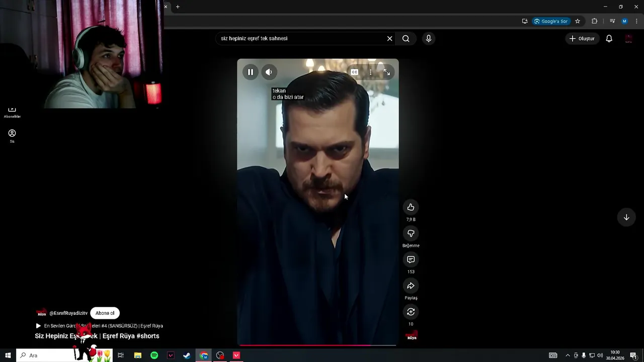The height and width of the screenshot is (362, 644).
Task: Open the Eşref Rüya sound thumbnail
Action: click(x=412, y=335)
